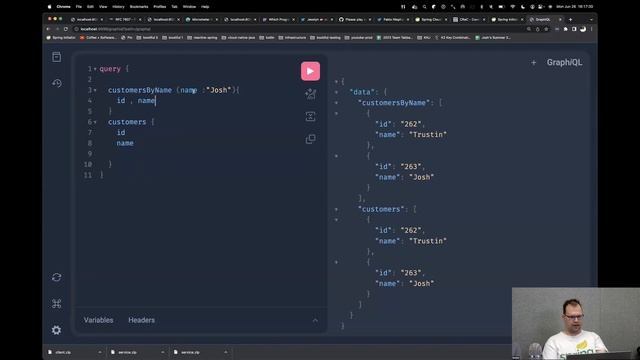Screen dimensions: 640x360
Task: Open a new Chrome tab with plus
Action: pos(571,19)
